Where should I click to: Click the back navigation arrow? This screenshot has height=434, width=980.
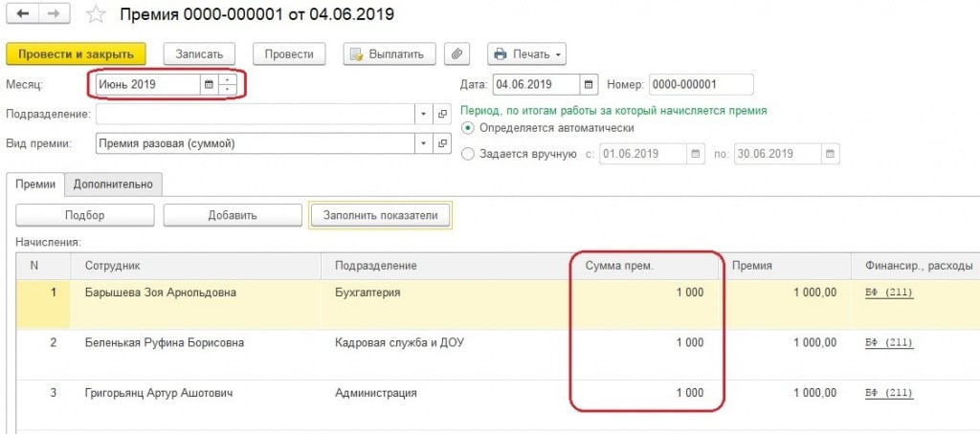(x=22, y=15)
